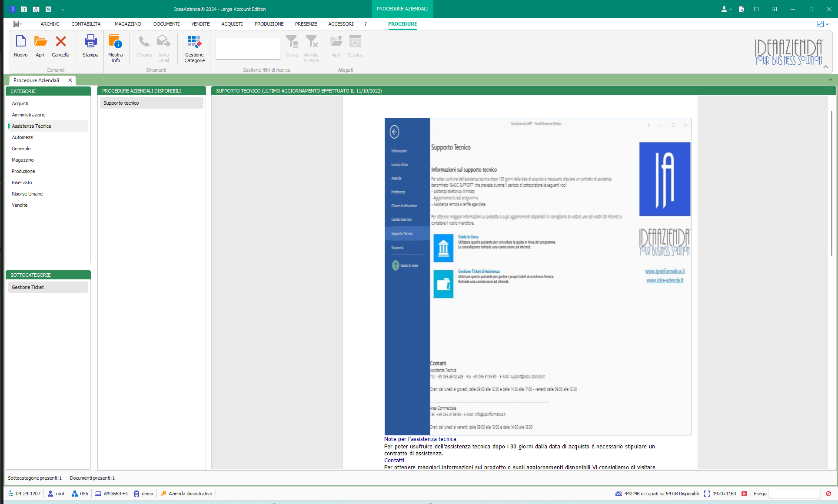The width and height of the screenshot is (838, 504).
Task: Open the ARCHIVI menu
Action: pyautogui.click(x=50, y=24)
